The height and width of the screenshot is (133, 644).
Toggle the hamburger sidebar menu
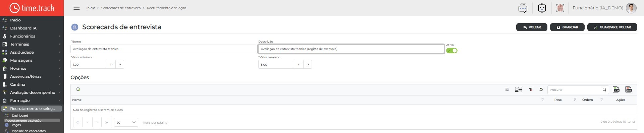tap(76, 8)
